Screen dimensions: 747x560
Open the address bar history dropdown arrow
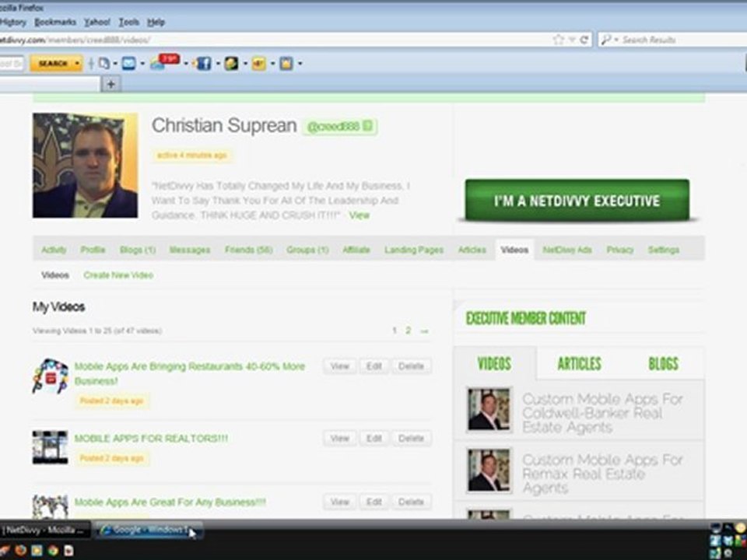tap(572, 40)
